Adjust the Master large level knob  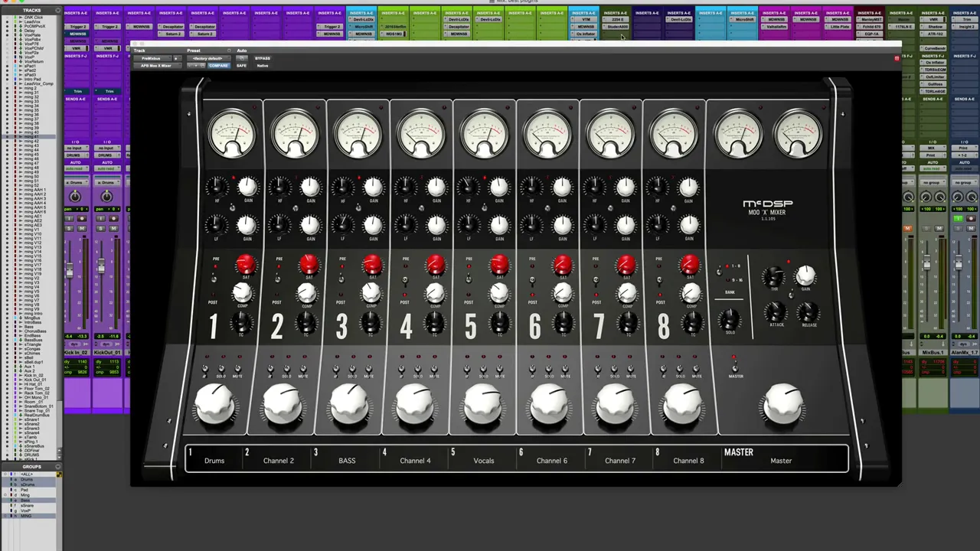782,404
